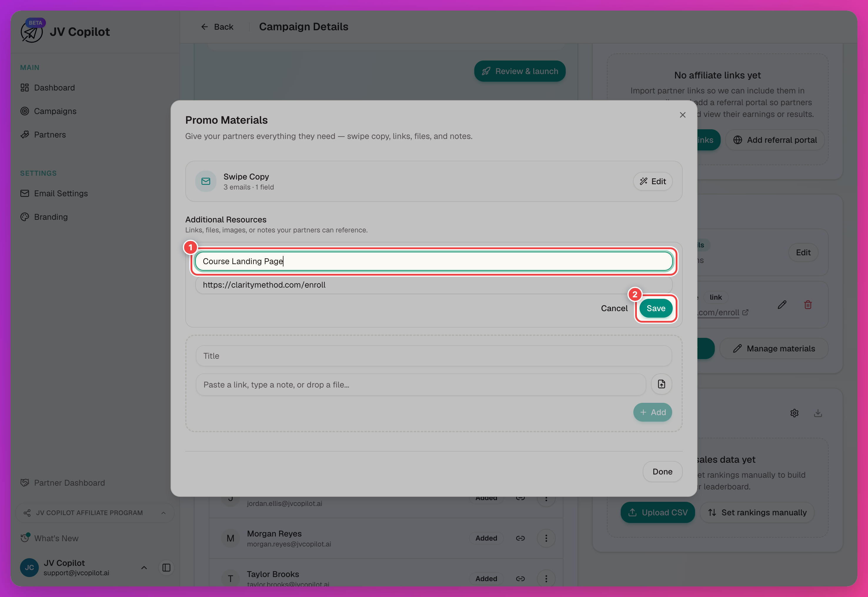This screenshot has height=597, width=868.
Task: Click Added badge for Taylor Brooks
Action: point(486,579)
